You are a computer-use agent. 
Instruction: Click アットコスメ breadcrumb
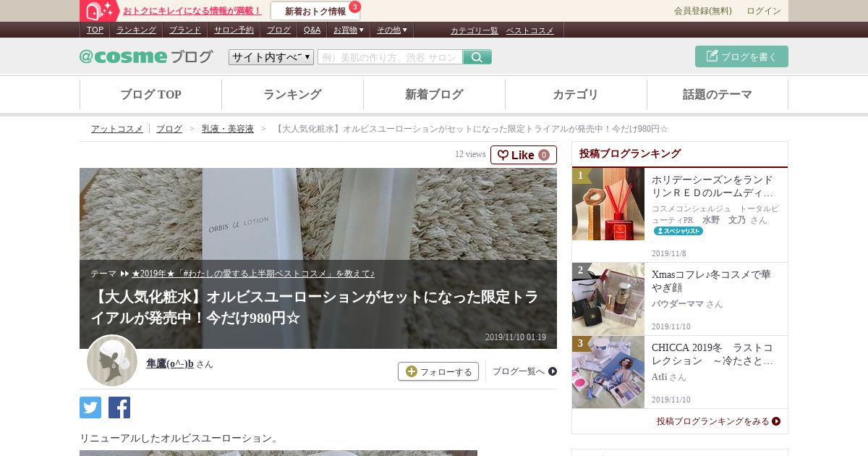[x=117, y=129]
